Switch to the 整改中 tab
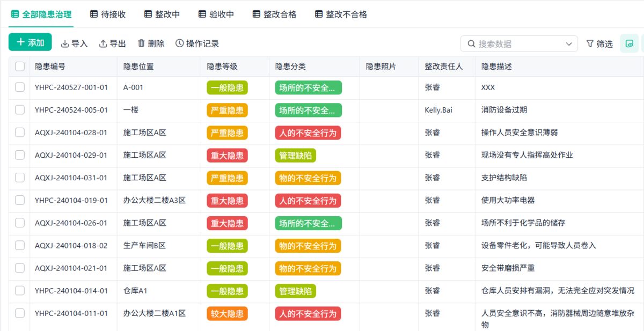This screenshot has height=331, width=644. 162,14
